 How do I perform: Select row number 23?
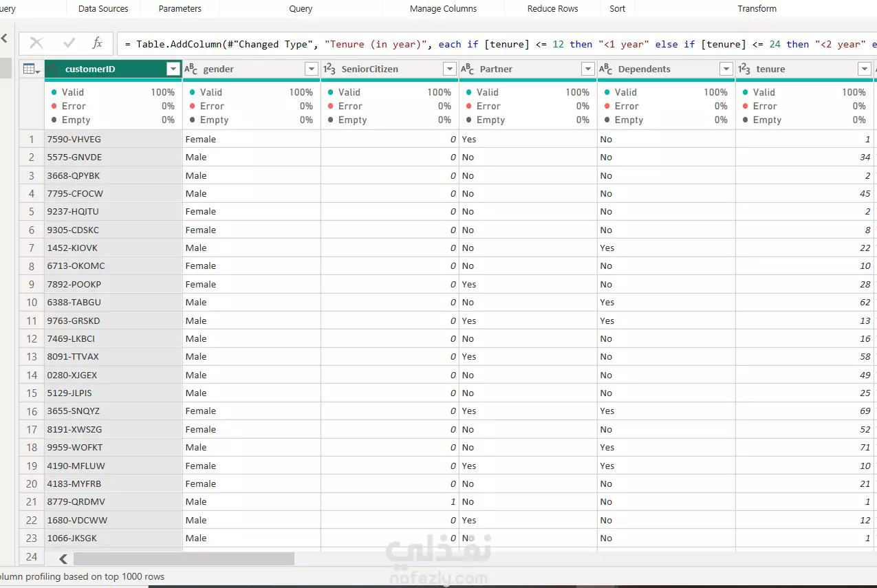(32, 538)
